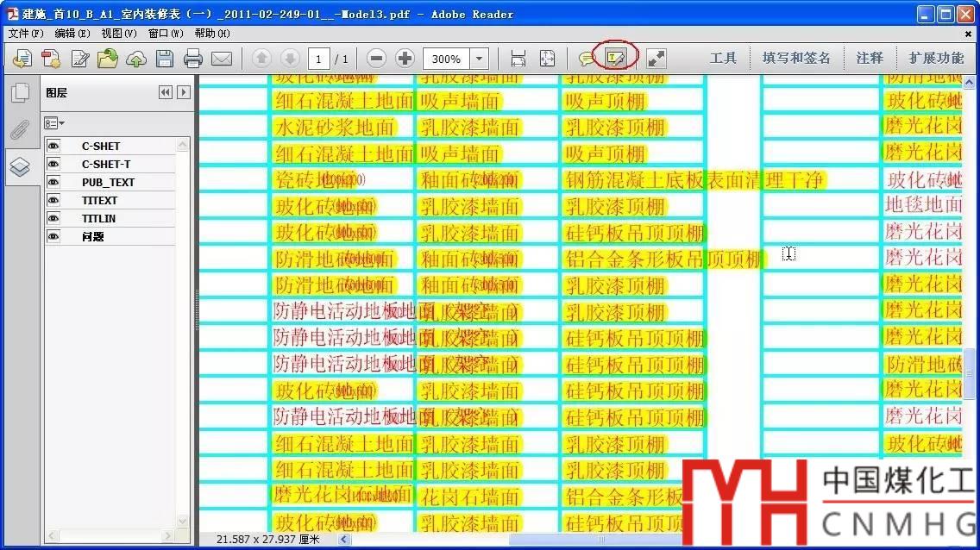The height and width of the screenshot is (550, 980).
Task: Click the Add Sticky Note icon
Action: click(587, 59)
